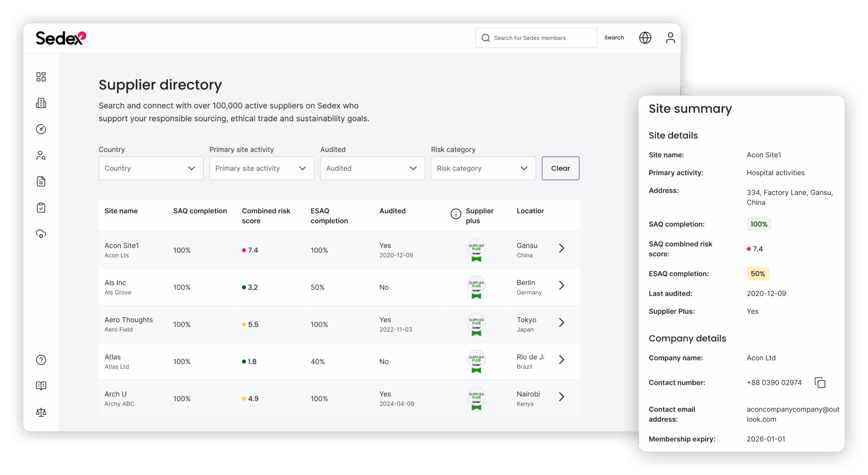Click the globe language icon in the header

[645, 38]
